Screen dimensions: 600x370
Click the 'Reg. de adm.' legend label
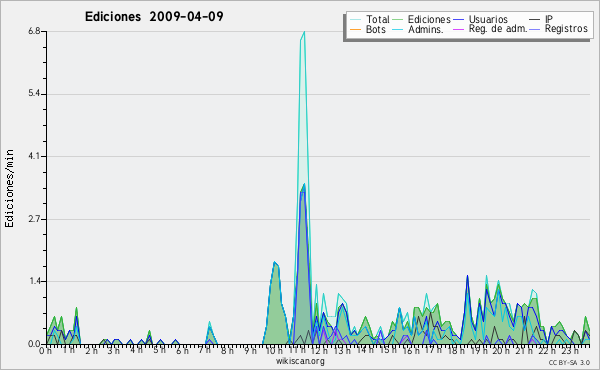(498, 29)
